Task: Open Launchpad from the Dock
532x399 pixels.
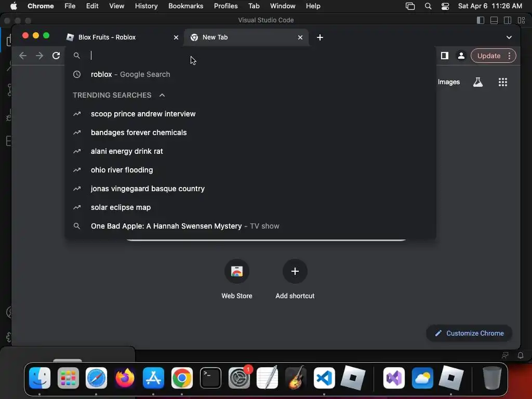Action: coord(68,378)
